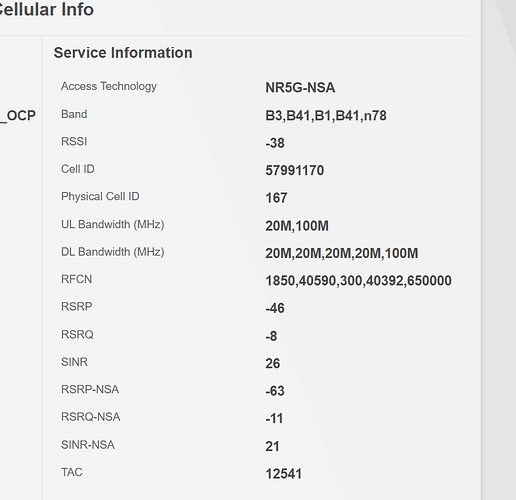Click the RSSI value -38

click(275, 143)
